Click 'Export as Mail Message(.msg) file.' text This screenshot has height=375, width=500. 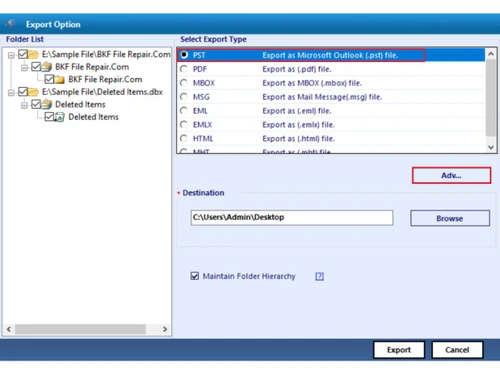(x=322, y=97)
